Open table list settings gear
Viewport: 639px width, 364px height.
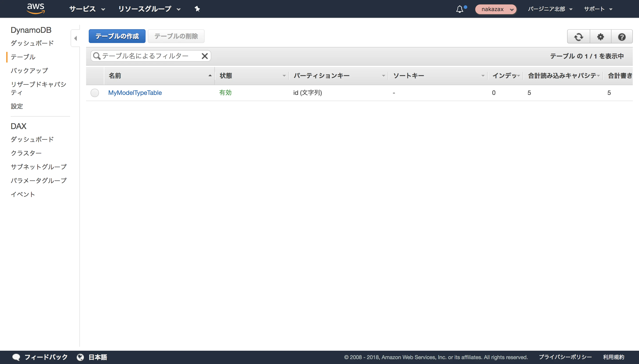point(600,37)
